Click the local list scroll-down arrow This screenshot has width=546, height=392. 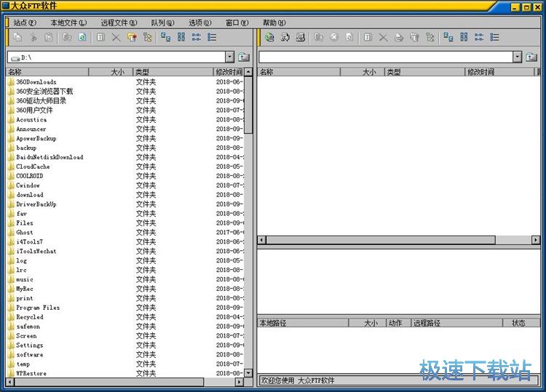point(248,373)
